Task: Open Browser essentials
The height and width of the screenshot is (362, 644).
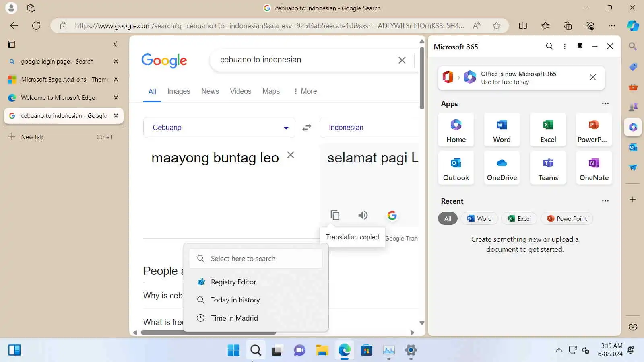Action: [590, 26]
